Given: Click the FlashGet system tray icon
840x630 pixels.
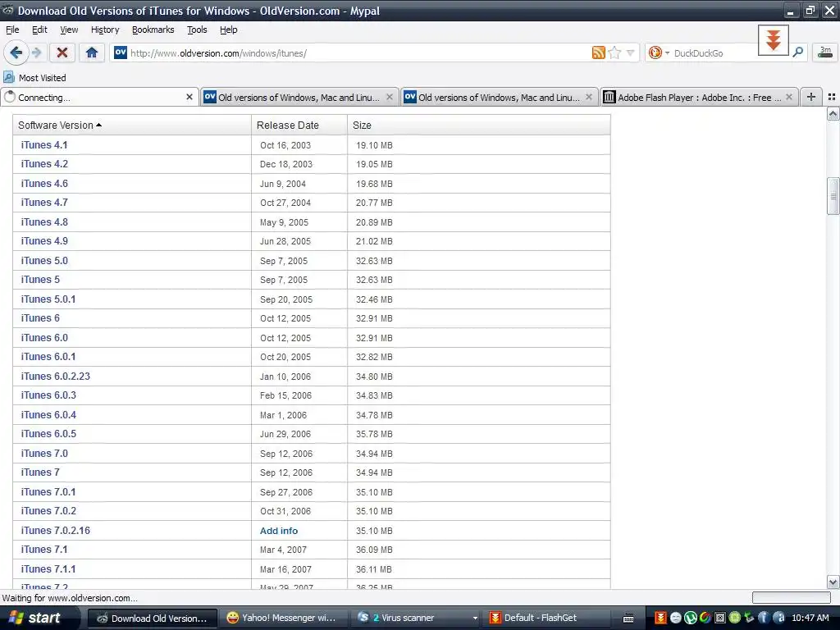Looking at the screenshot, I should tap(660, 618).
